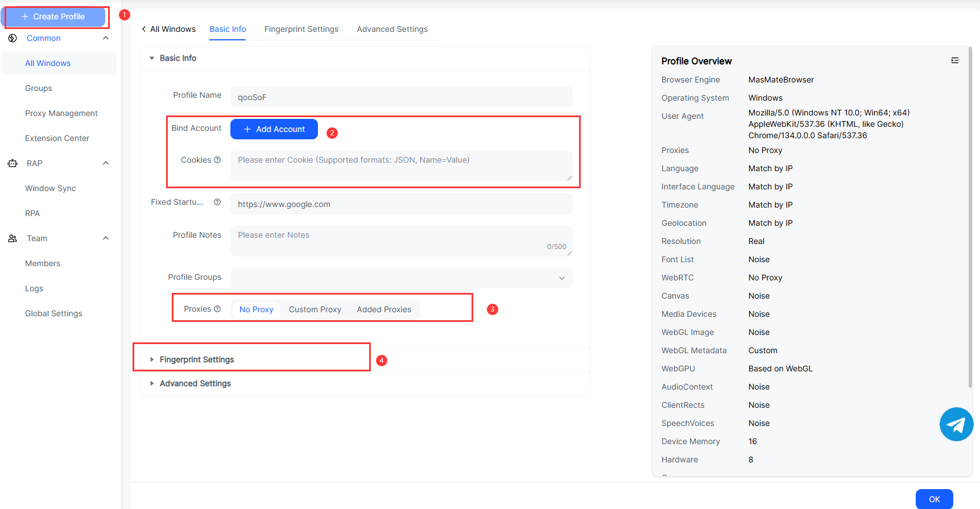980x509 pixels.
Task: Click the Proxies help question icon
Action: (217, 309)
